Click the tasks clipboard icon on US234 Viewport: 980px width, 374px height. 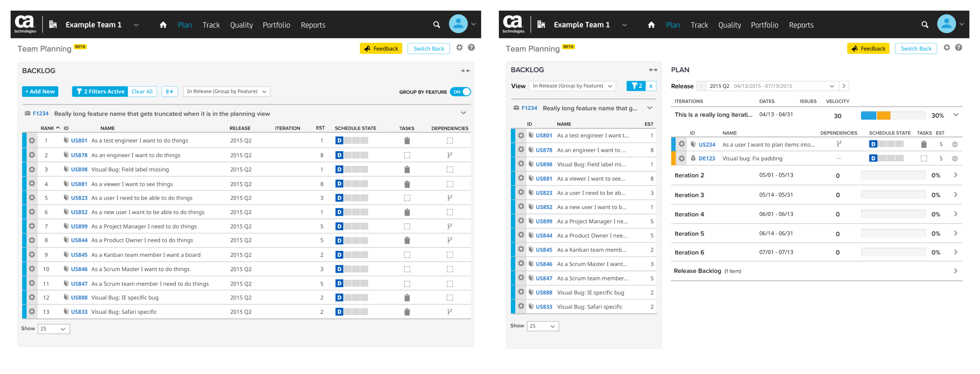(x=923, y=144)
